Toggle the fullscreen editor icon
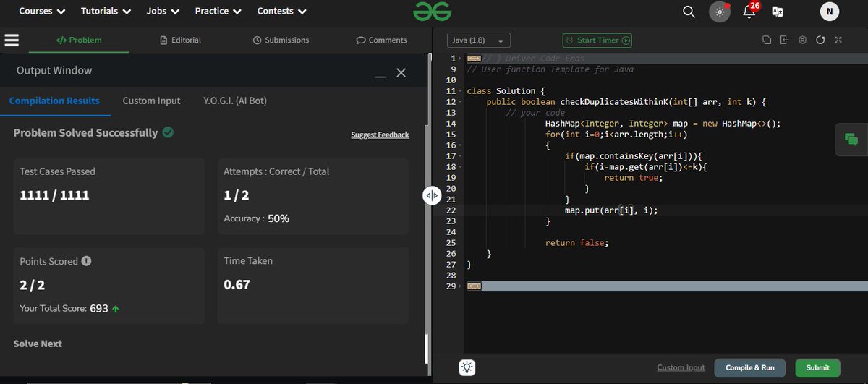 pos(838,40)
